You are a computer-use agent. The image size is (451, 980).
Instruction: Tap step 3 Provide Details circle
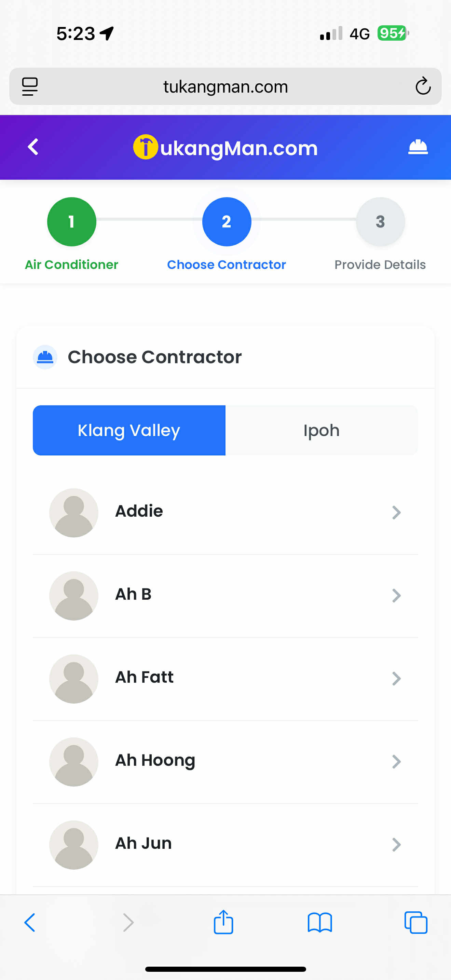point(380,222)
